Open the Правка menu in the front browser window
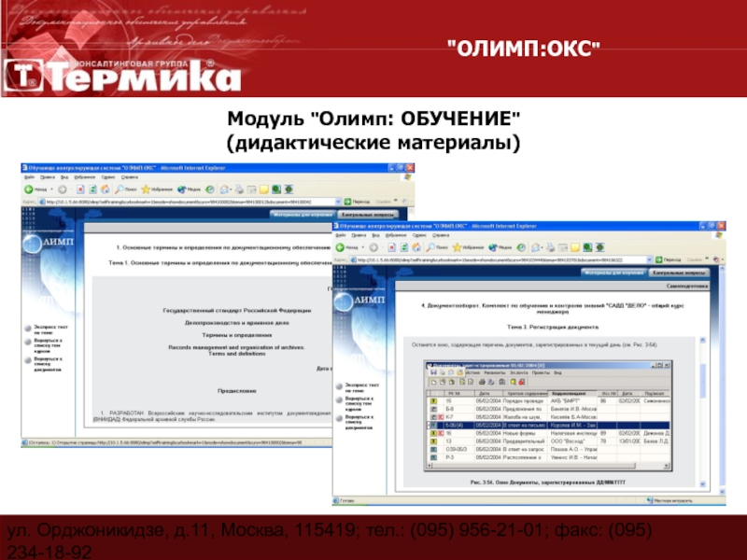747x560 pixels. [x=359, y=235]
